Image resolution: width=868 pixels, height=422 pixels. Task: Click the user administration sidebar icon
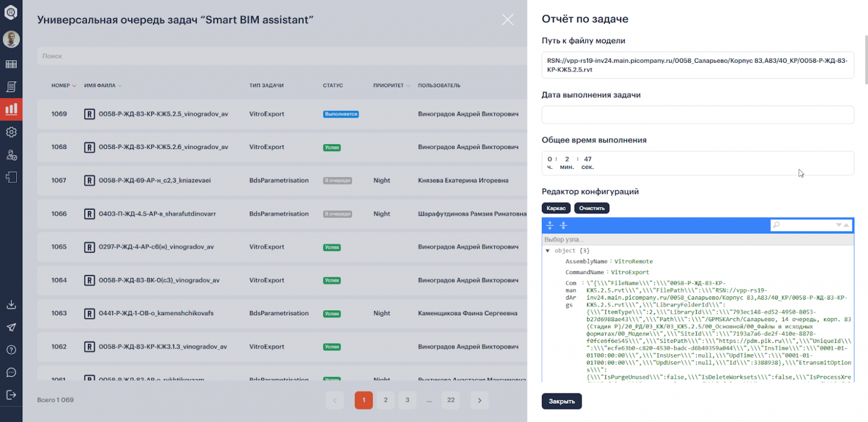click(11, 155)
